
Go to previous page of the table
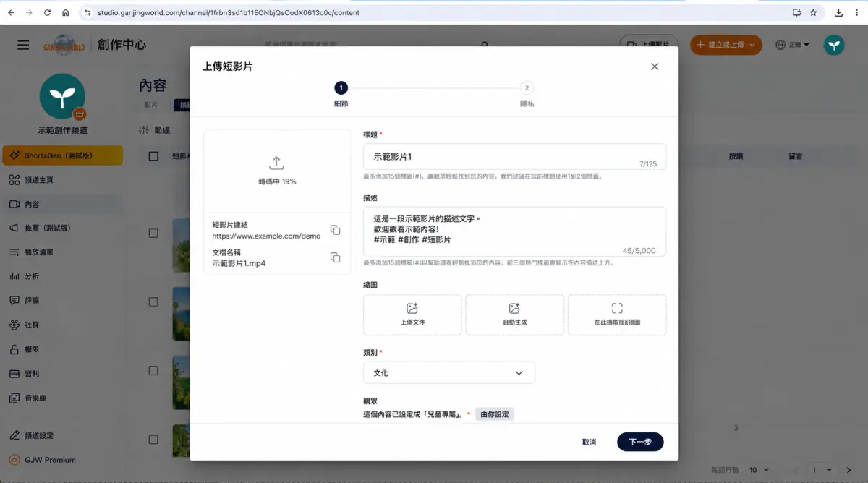pyautogui.click(x=796, y=470)
